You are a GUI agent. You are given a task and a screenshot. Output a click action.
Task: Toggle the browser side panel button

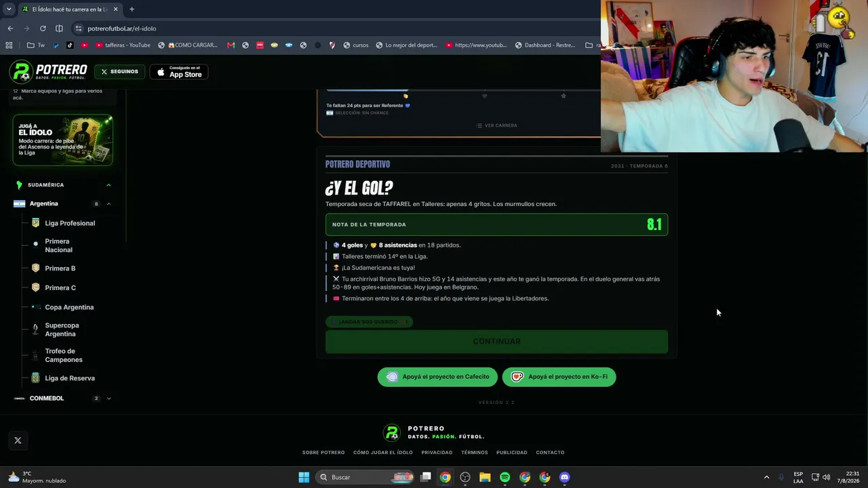[59, 28]
